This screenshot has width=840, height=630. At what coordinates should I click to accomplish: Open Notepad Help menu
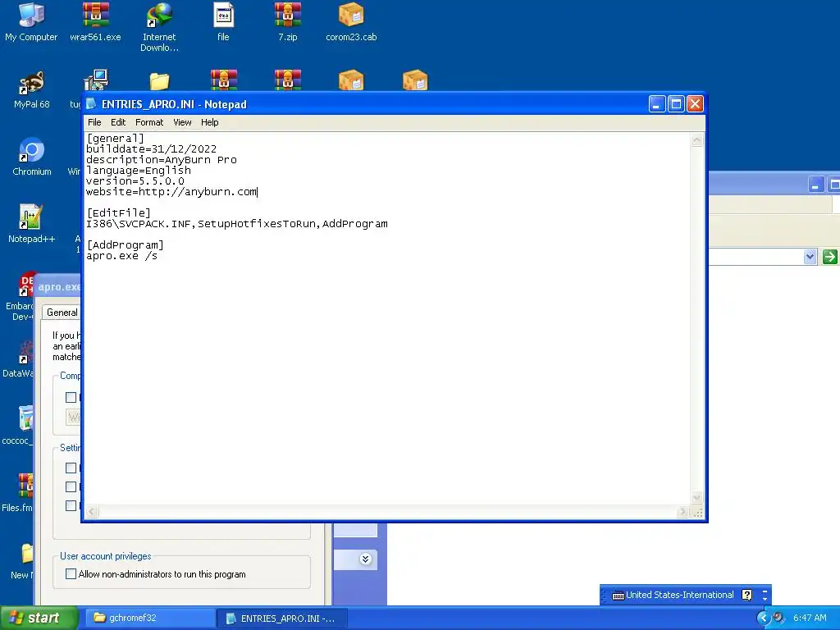tap(209, 122)
